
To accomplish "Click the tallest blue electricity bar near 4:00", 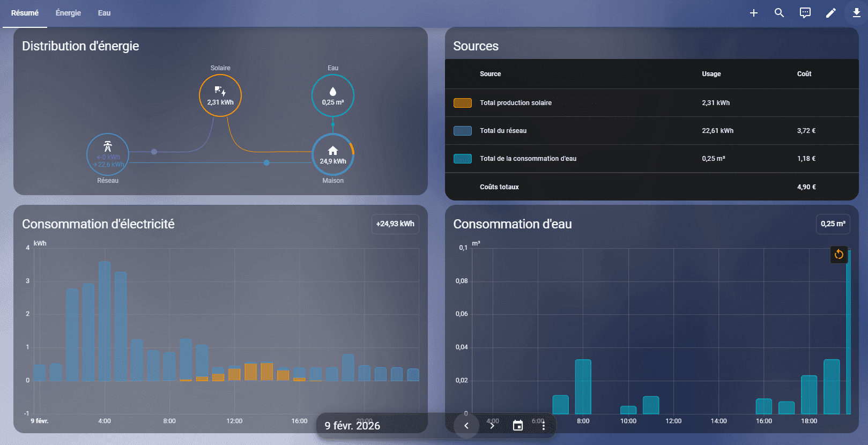I will click(105, 321).
